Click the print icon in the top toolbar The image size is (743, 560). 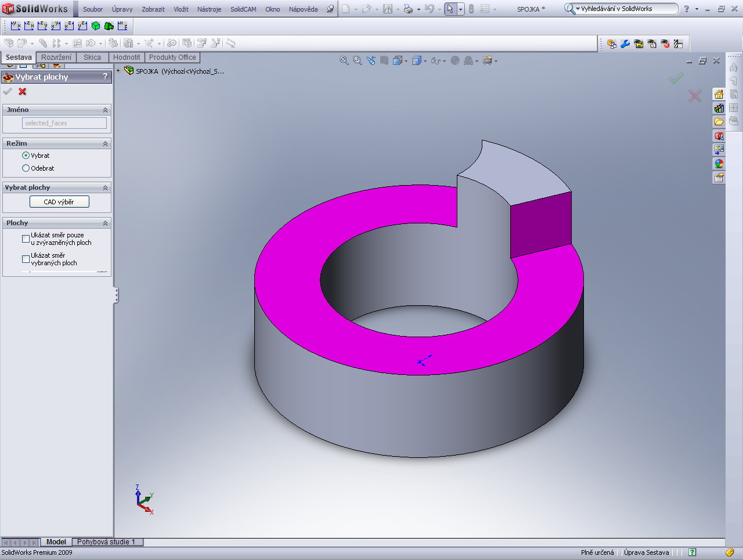(408, 9)
